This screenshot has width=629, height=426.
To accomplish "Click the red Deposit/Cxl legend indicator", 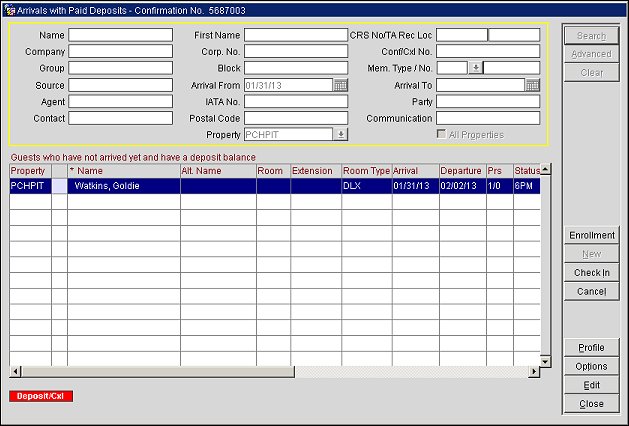I will pos(41,396).
